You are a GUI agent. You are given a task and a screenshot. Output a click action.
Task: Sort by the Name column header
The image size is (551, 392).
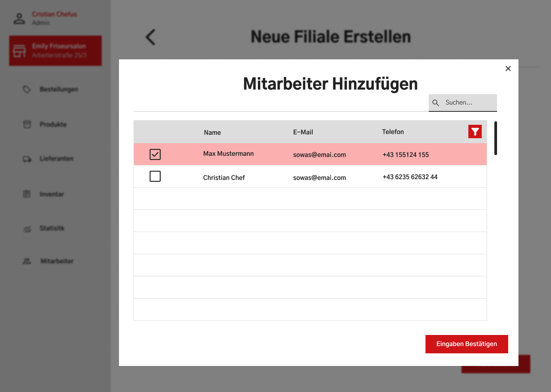pos(212,132)
